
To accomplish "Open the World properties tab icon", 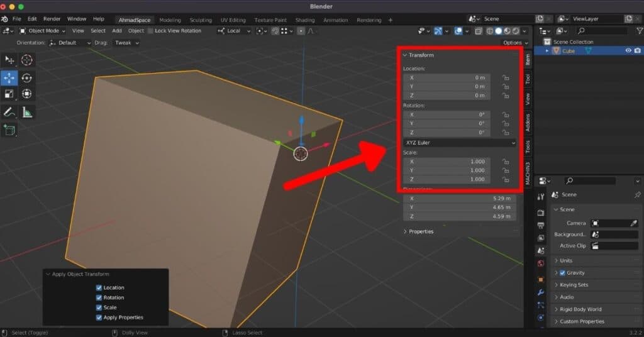I will (x=540, y=264).
